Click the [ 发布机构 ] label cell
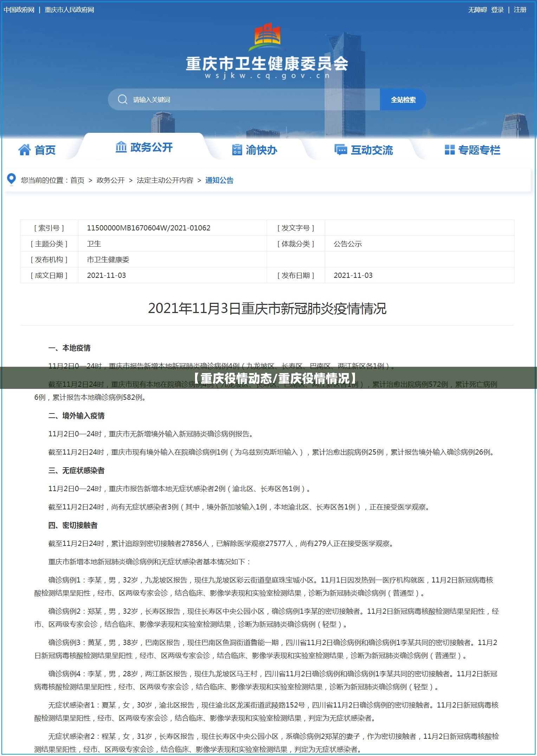537x756 pixels. pos(49,259)
